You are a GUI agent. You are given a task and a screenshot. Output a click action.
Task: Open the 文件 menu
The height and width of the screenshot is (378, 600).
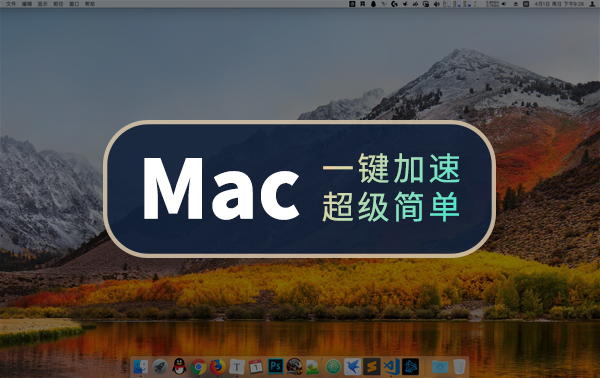click(x=11, y=4)
